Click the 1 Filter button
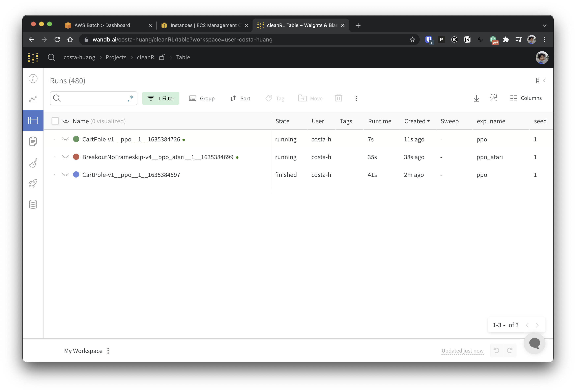Viewport: 576px width, 392px height. [x=161, y=99]
